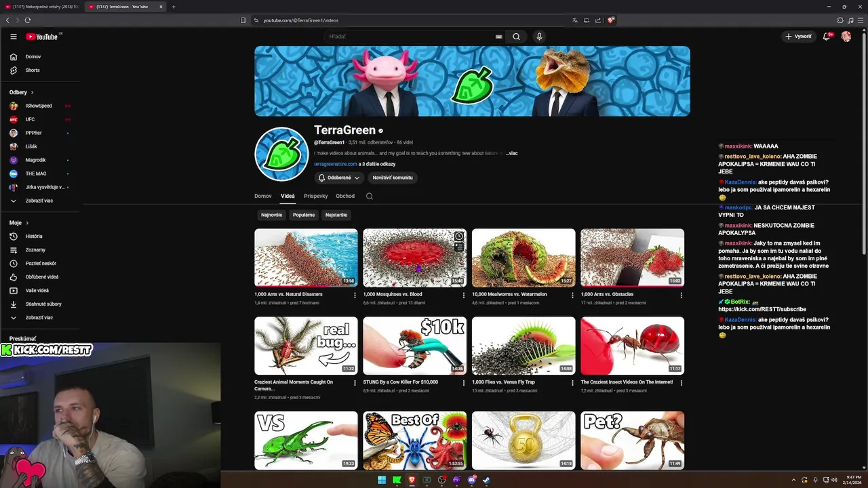Click the Vytvoriť create button

click(798, 37)
